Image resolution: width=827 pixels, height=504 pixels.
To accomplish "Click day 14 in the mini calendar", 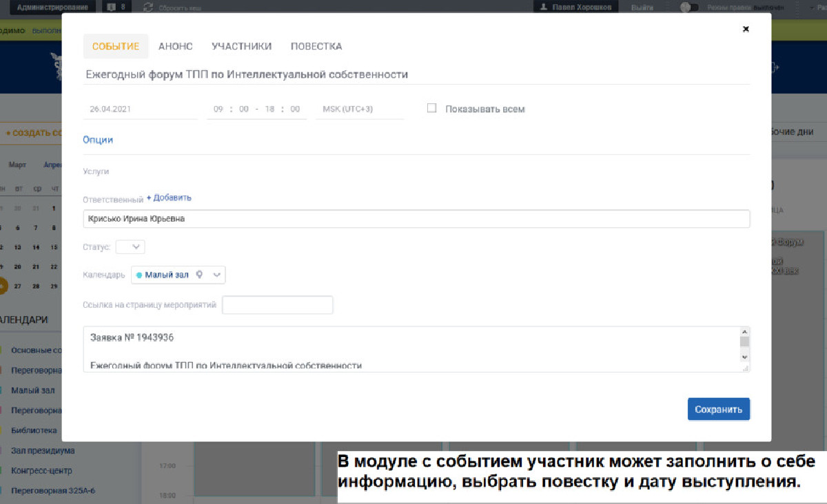I will tap(36, 247).
